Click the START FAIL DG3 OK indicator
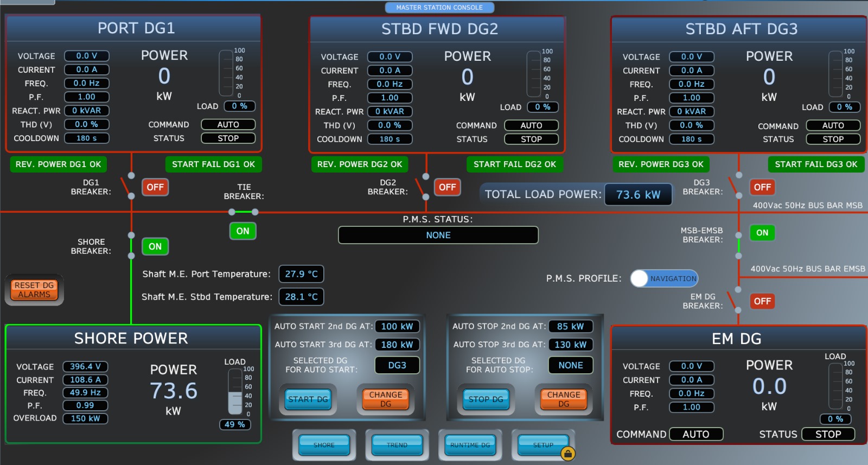Screen dimensions: 868x465 point(816,164)
